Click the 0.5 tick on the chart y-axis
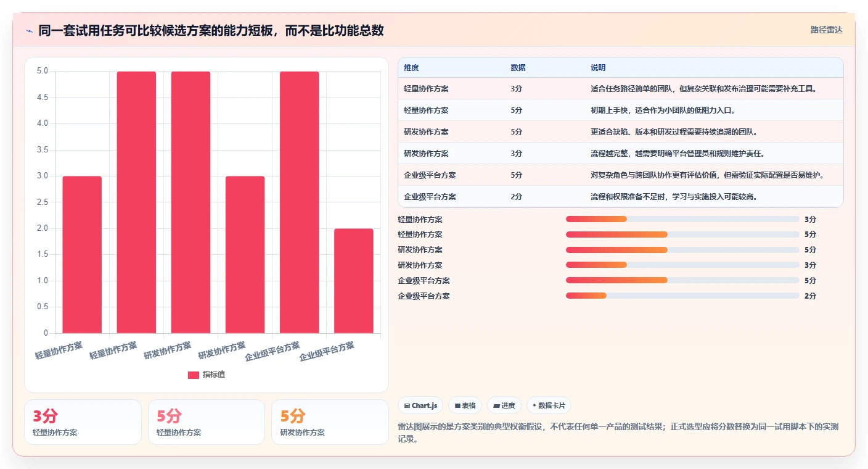The height and width of the screenshot is (469, 868). (x=43, y=307)
